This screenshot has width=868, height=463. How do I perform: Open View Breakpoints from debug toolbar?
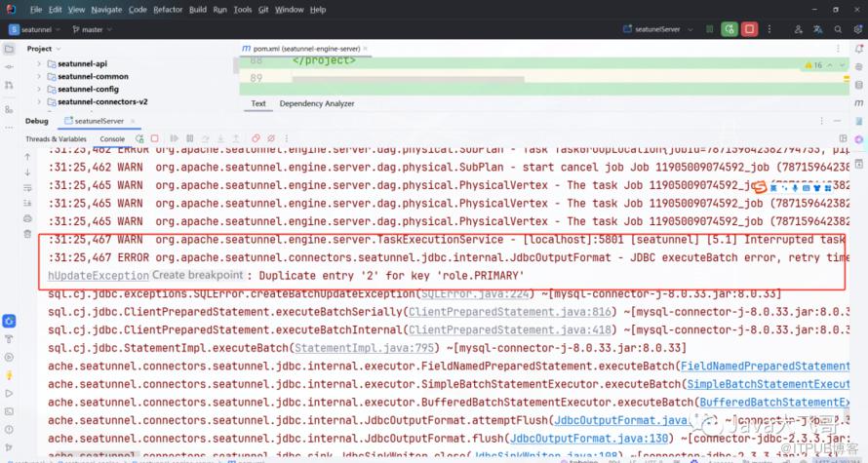pyautogui.click(x=256, y=138)
